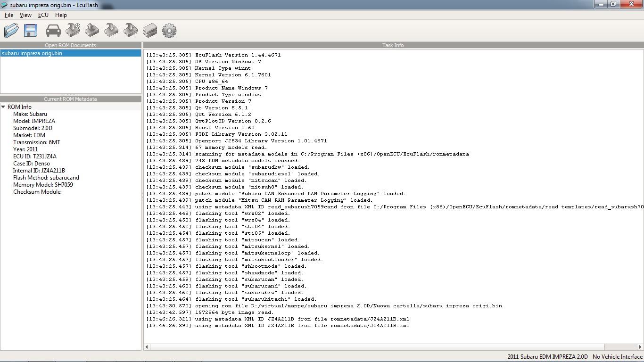This screenshot has height=362, width=644.
Task: Click the OS Version Windows 7 log line
Action: (204, 61)
